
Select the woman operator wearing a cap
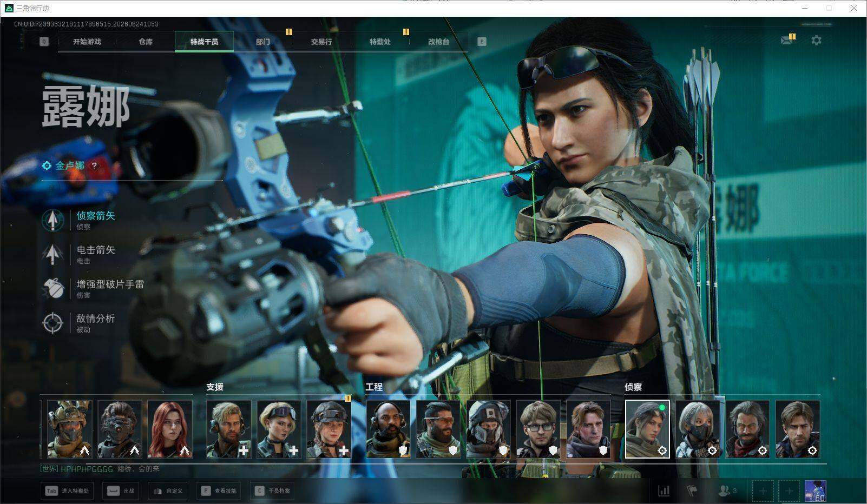pos(329,429)
